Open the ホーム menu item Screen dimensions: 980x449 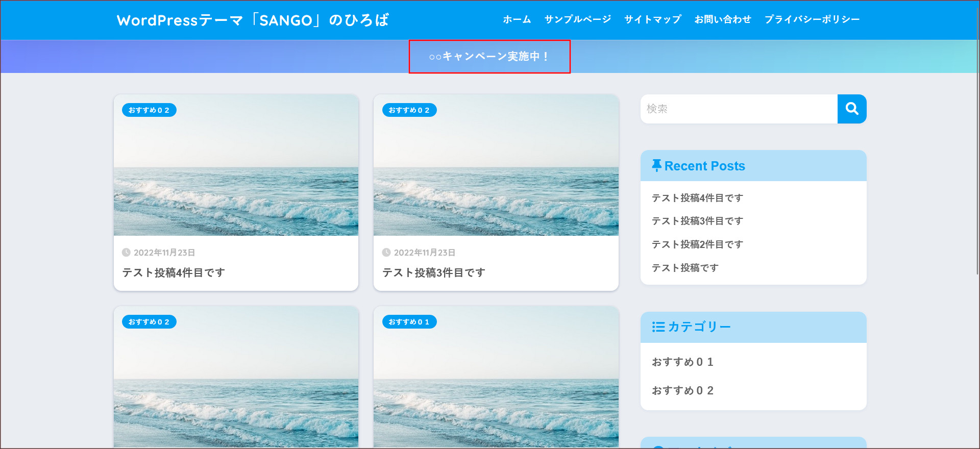pos(517,19)
